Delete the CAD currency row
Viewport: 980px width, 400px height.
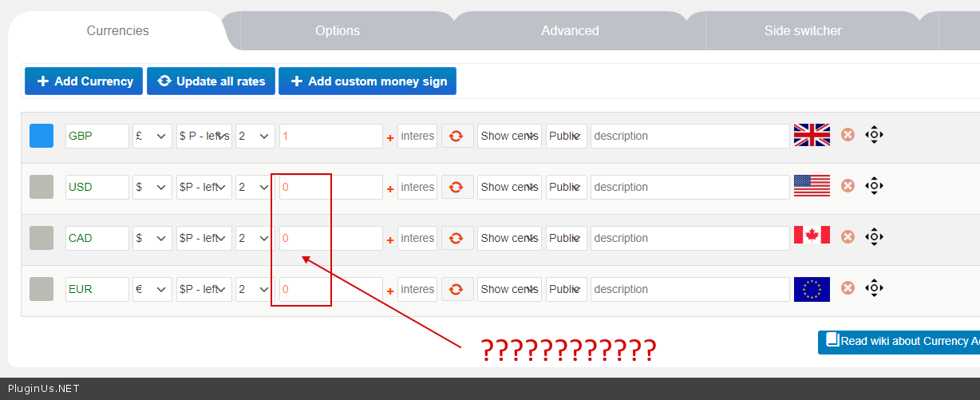pos(848,236)
